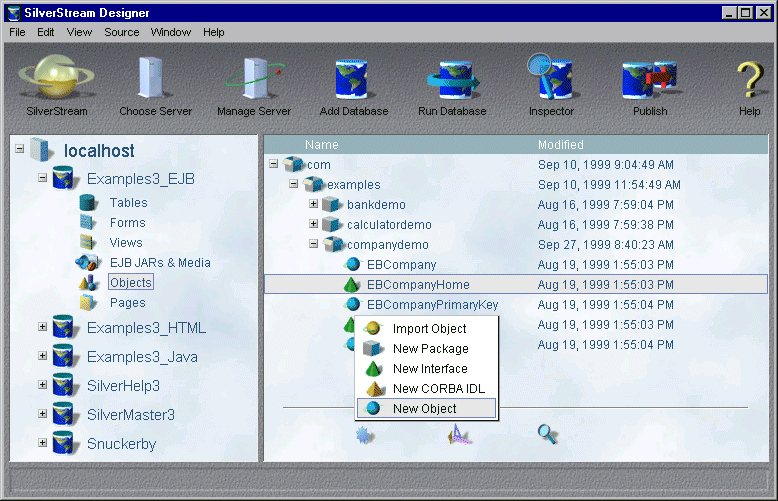Click the Name column header
The height and width of the screenshot is (501, 778).
(x=322, y=145)
